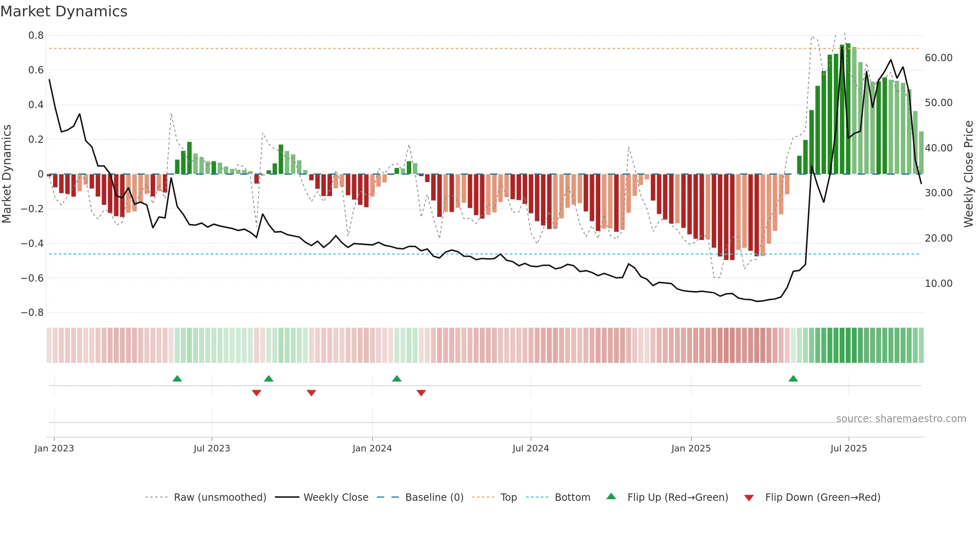The width and height of the screenshot is (980, 551).
Task: Select the red flip-down marker near October 2023
Action: click(x=312, y=393)
